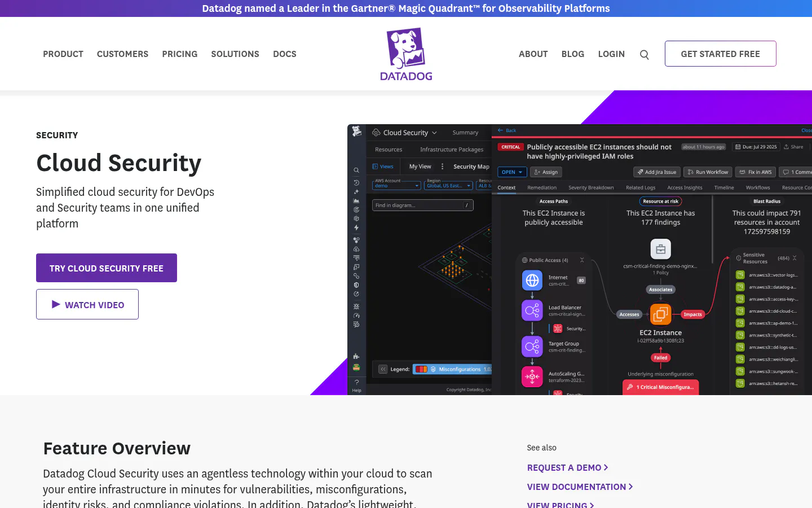Click the Gartner Magic Quadrant announcement banner
This screenshot has width=812, height=508.
coord(406,8)
